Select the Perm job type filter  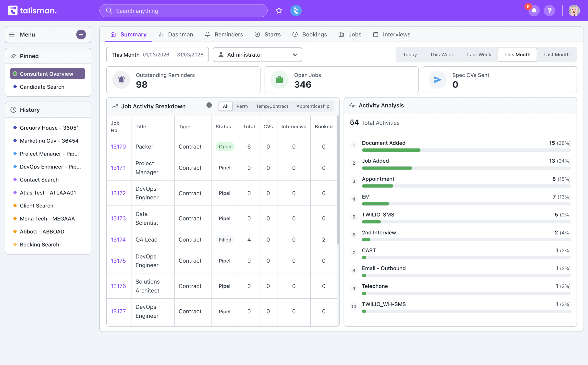tap(242, 106)
